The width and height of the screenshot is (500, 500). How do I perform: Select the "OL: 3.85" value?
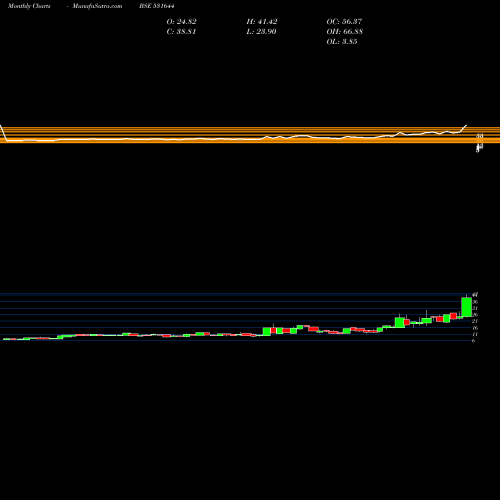342,42
